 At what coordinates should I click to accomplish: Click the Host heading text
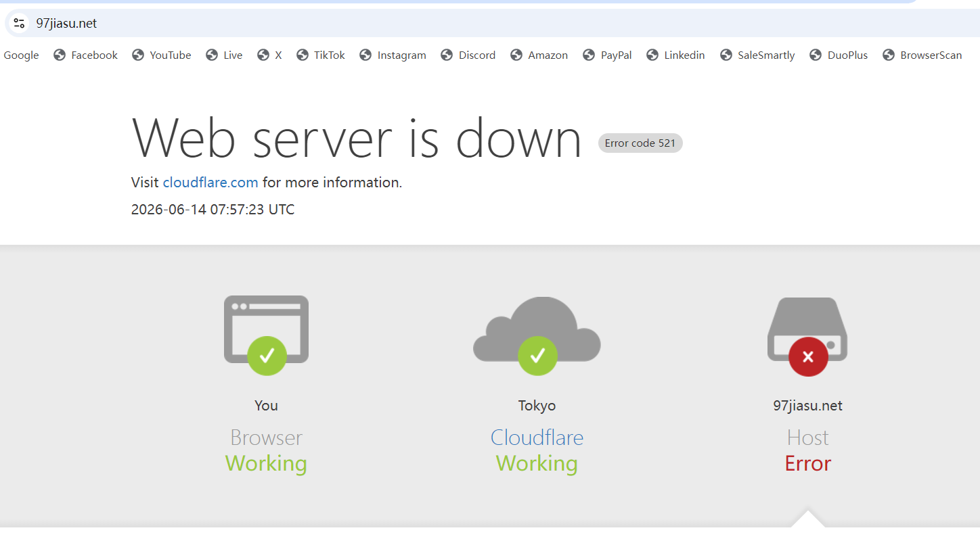tap(807, 437)
